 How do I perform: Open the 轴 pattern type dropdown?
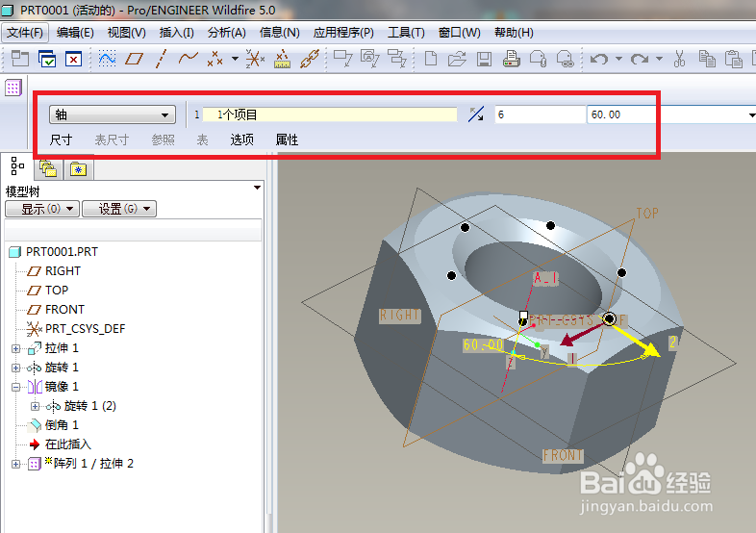112,114
